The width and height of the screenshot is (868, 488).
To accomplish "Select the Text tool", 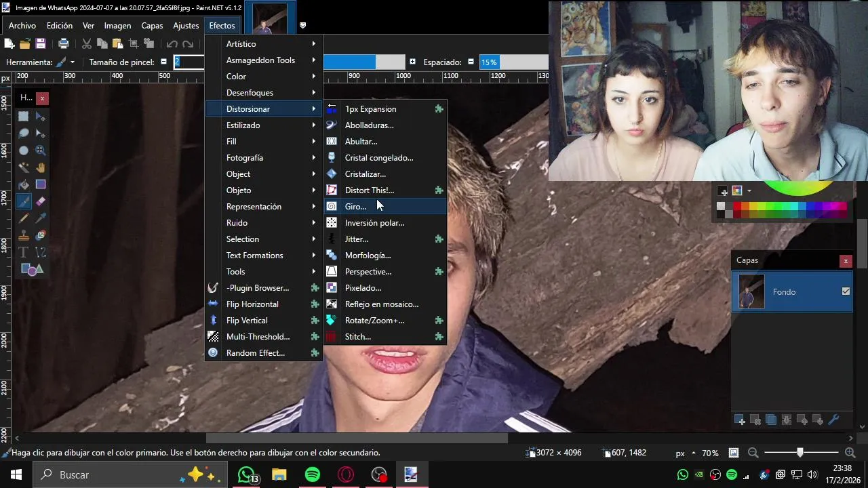I will coord(24,252).
